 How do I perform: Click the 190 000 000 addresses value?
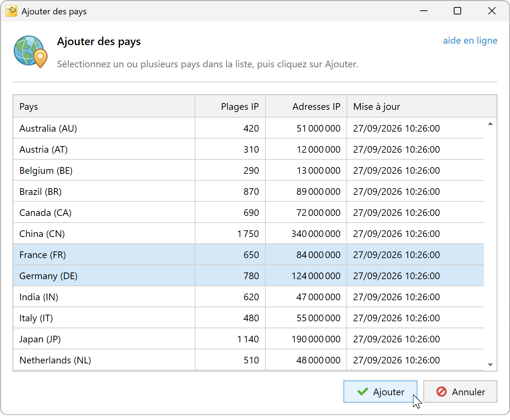coord(316,339)
